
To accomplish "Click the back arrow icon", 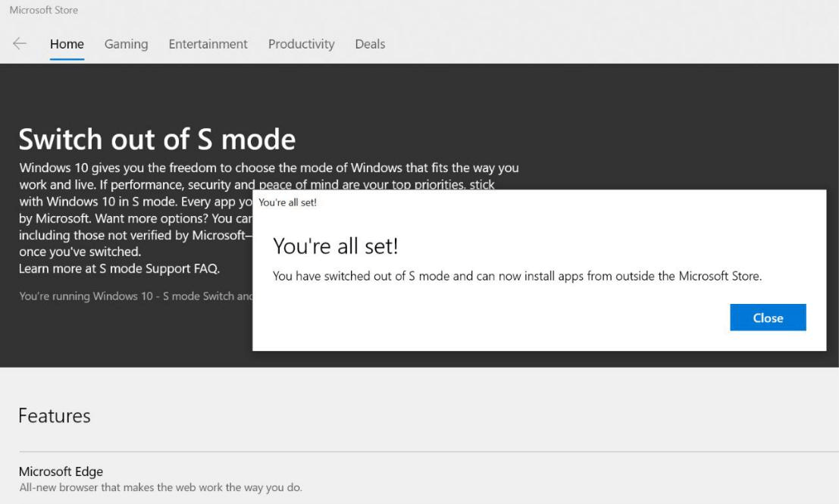I will (20, 44).
